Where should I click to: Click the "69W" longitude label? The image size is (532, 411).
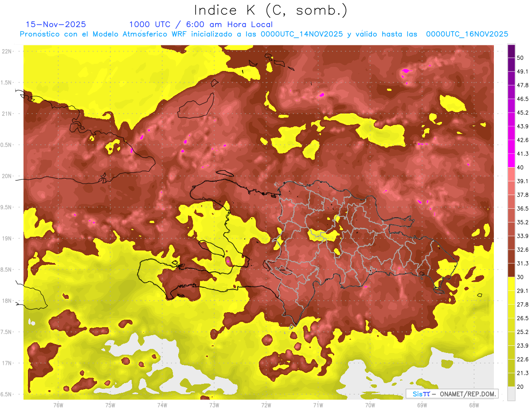pos(422,405)
